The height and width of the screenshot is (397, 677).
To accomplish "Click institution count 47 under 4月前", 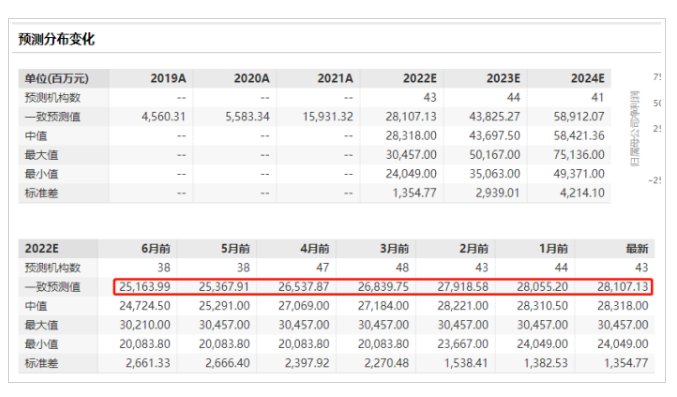I will coord(323,268).
